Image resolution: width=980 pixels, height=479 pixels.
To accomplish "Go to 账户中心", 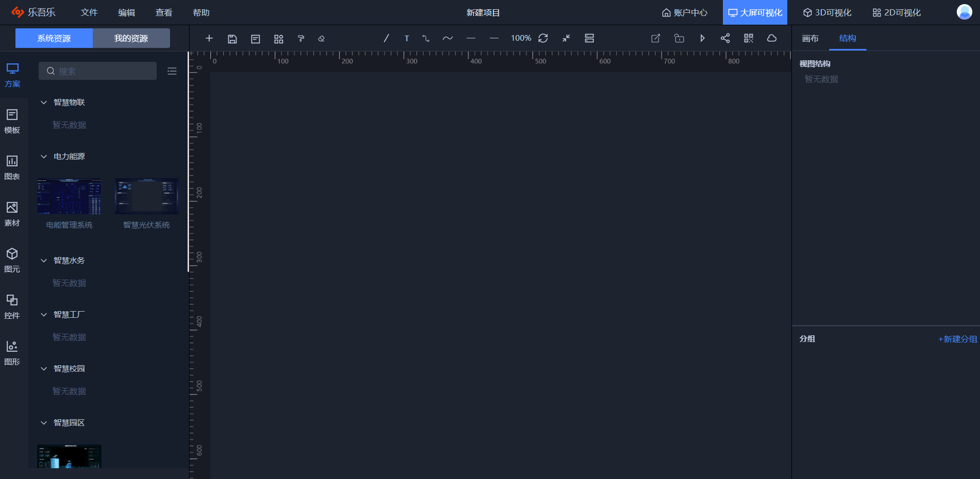I will coord(685,12).
